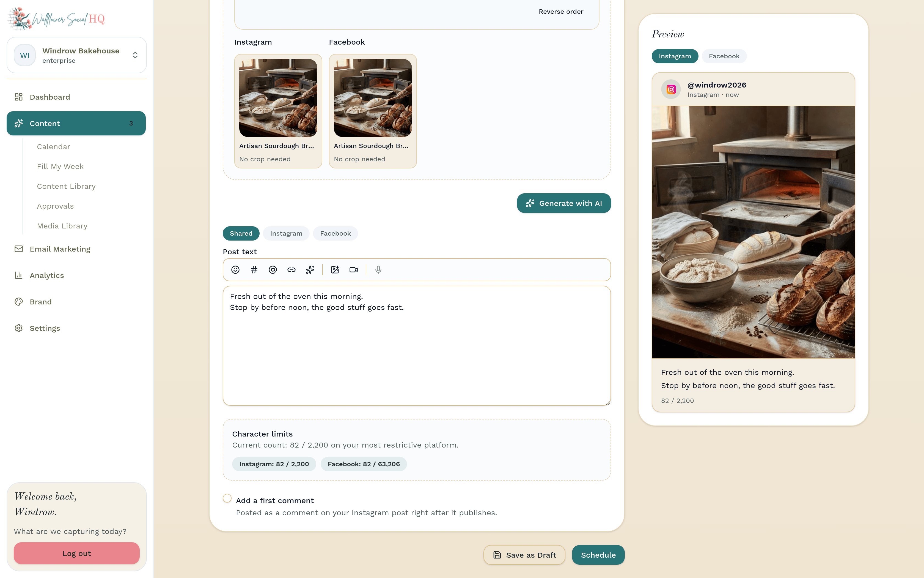The width and height of the screenshot is (924, 578).
Task: Add a hashtag using the # icon
Action: (x=254, y=270)
